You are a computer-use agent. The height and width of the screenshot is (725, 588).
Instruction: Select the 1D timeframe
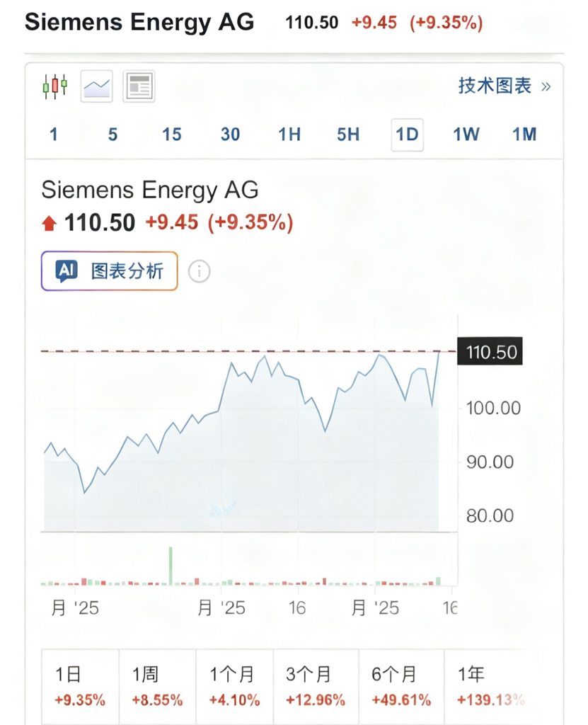407,135
